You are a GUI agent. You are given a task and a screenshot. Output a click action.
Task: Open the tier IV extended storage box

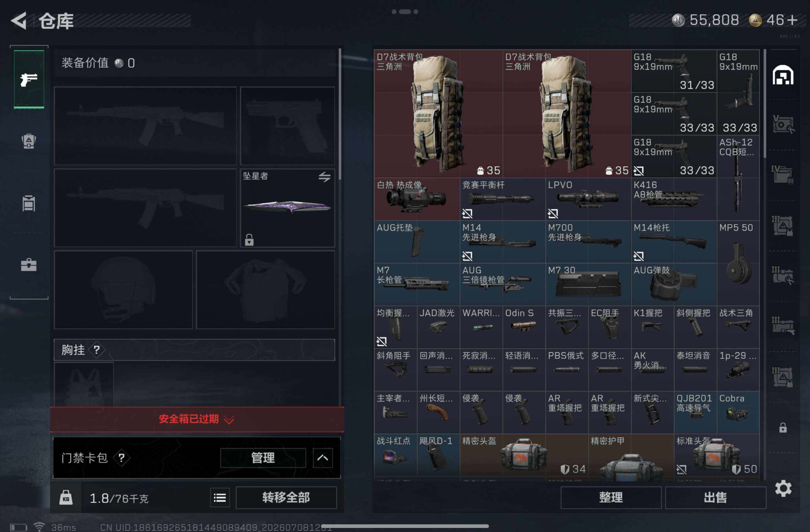pos(783,175)
